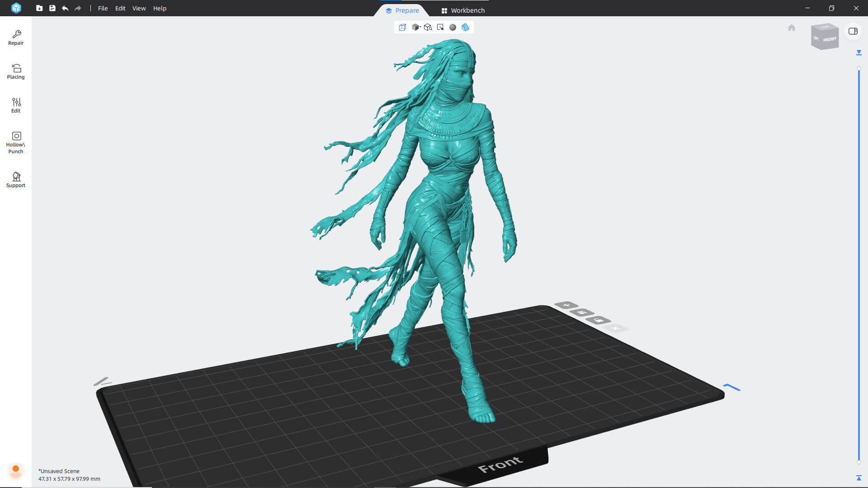Click the home view icon

[x=792, y=28]
